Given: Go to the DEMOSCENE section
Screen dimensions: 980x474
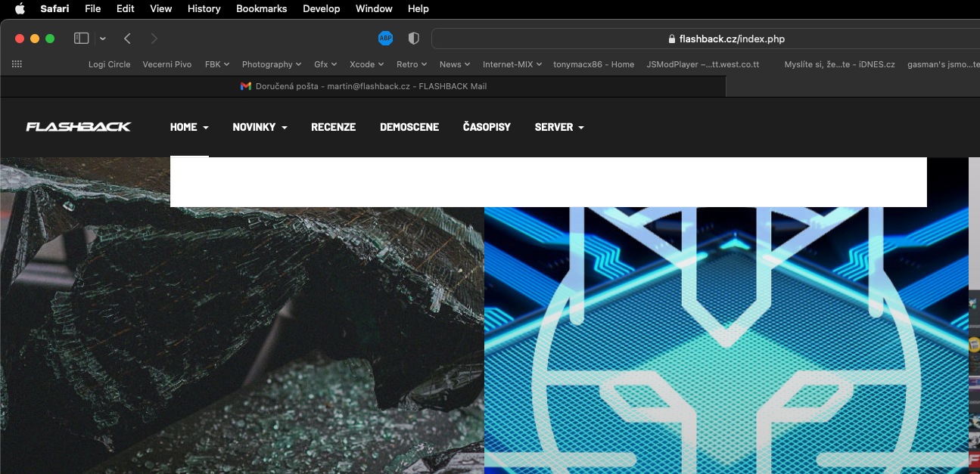Looking at the screenshot, I should [409, 127].
